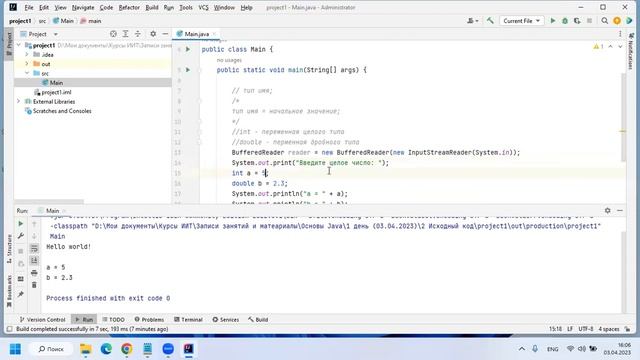The image size is (640, 360).
Task: Rerun Main in Run panel
Action: point(20,224)
